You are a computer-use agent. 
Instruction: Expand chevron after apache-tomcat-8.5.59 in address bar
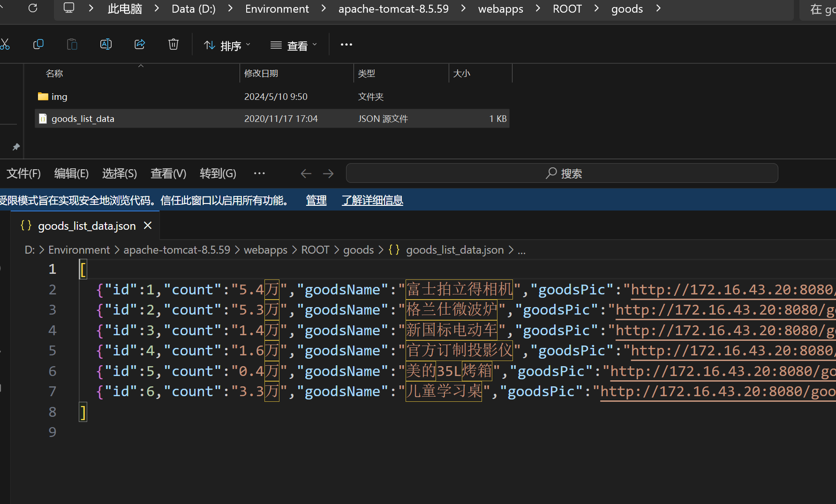coord(463,8)
